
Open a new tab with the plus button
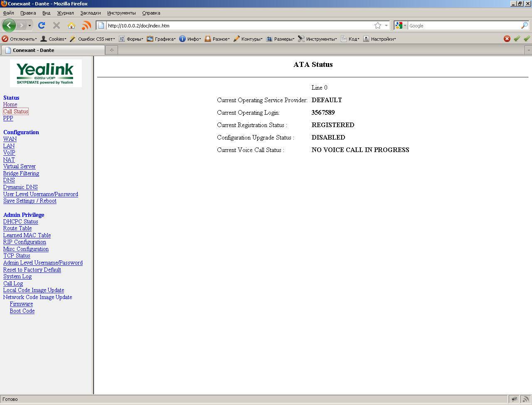tap(112, 50)
